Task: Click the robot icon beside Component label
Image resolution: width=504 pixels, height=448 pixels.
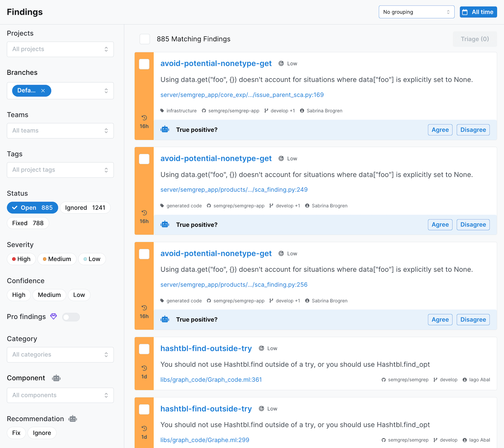Action: tap(56, 378)
